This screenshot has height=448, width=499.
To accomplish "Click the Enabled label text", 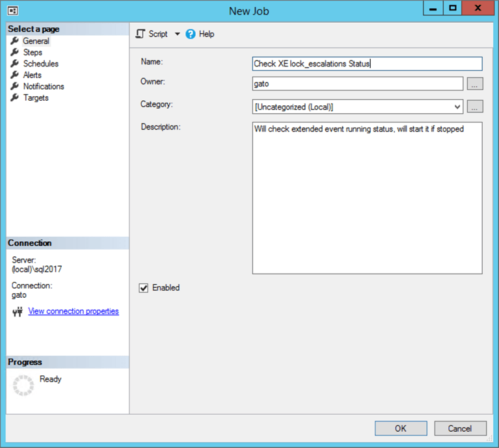I will (x=166, y=288).
